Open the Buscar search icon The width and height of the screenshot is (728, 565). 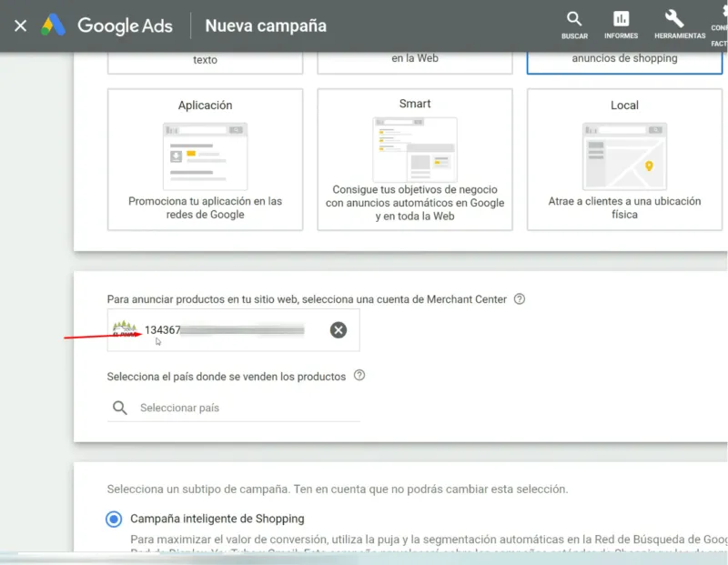point(574,25)
